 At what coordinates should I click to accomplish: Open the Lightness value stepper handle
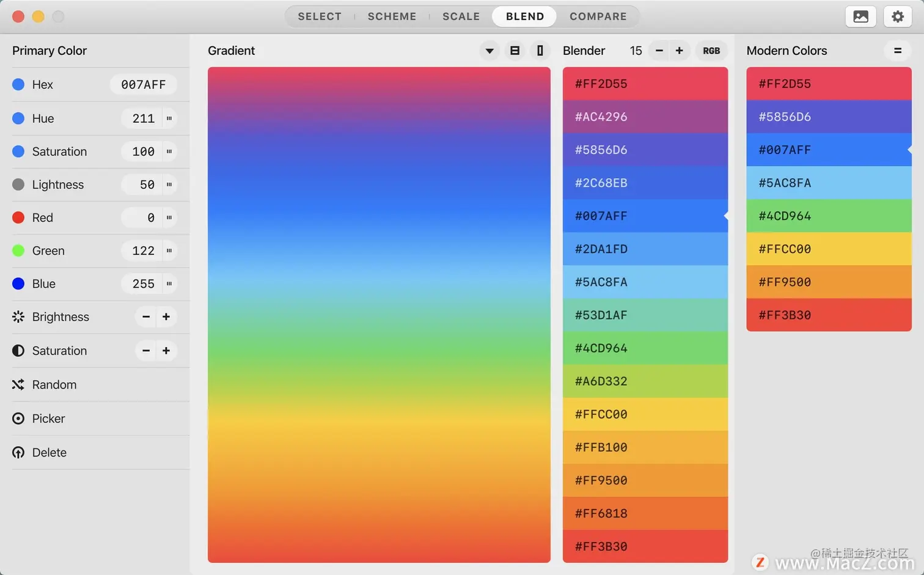click(x=169, y=185)
